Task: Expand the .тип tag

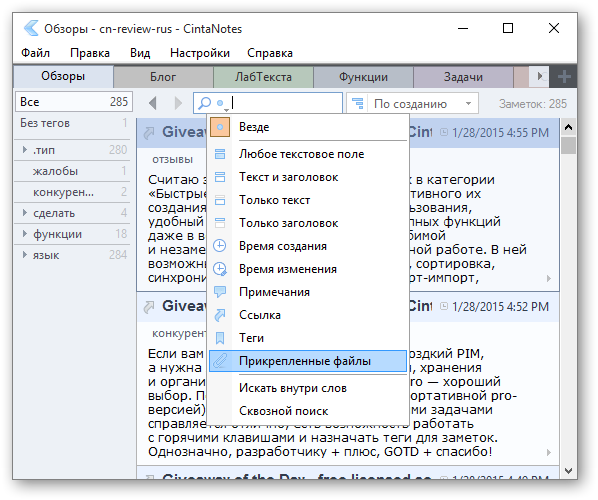Action: pyautogui.click(x=25, y=150)
